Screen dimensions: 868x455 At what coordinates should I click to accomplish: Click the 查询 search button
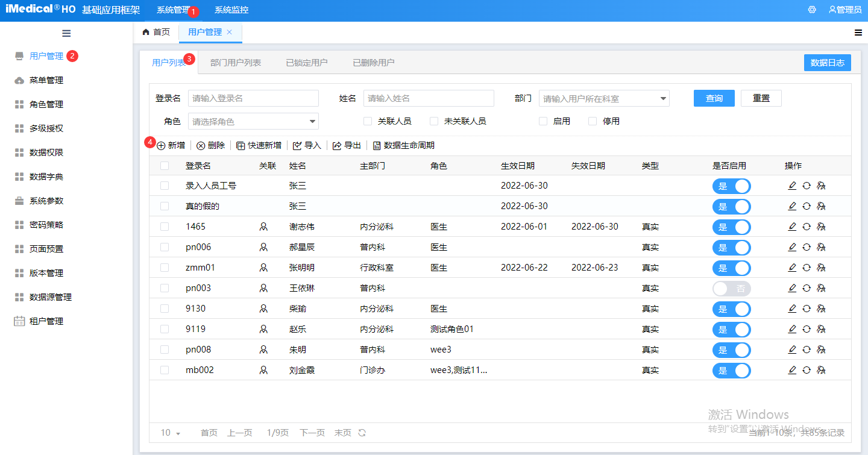coord(714,98)
